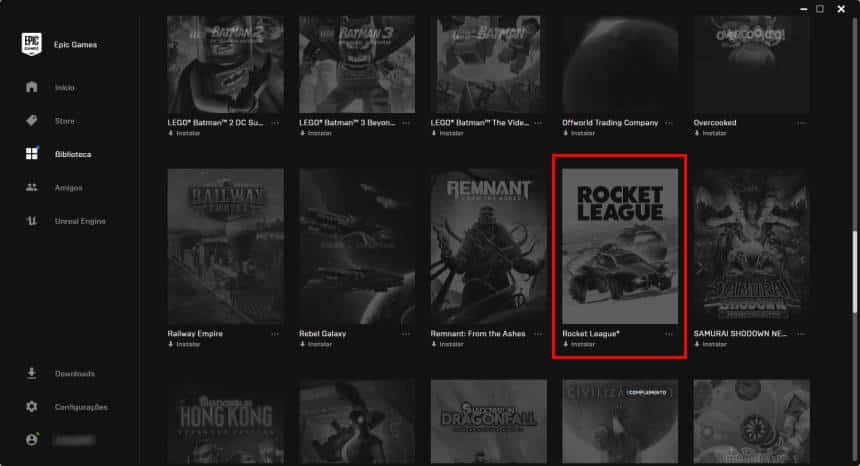Select the Rocket League cover art
This screenshot has width=860, height=466.
[620, 246]
